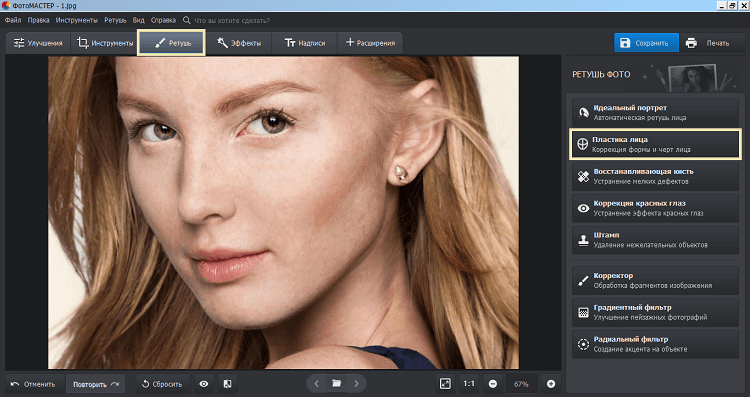This screenshot has width=750, height=397.
Task: Go to next photo arrow
Action: pos(356,384)
